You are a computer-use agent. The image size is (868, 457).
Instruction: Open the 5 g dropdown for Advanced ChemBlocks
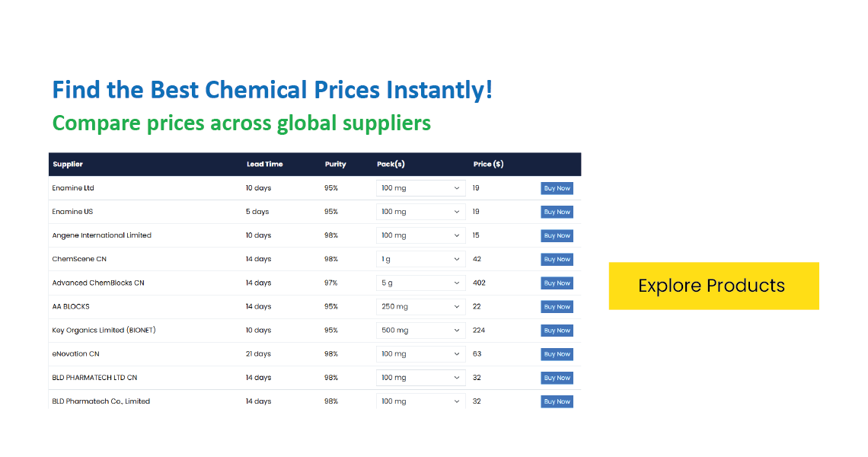[x=421, y=283]
